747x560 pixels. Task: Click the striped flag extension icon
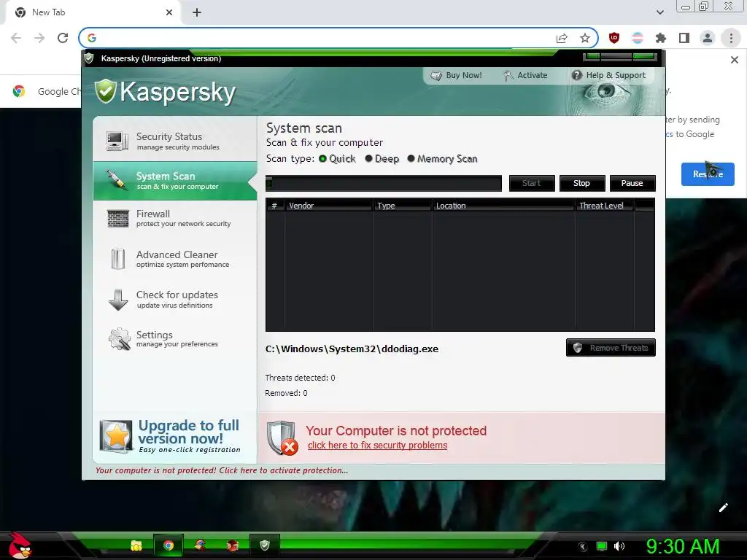pos(638,38)
